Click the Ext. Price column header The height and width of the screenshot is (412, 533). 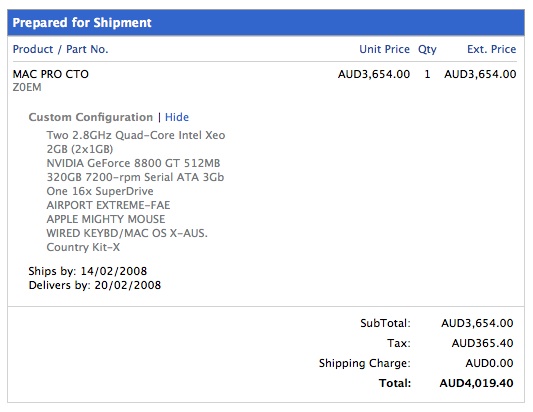pos(492,49)
